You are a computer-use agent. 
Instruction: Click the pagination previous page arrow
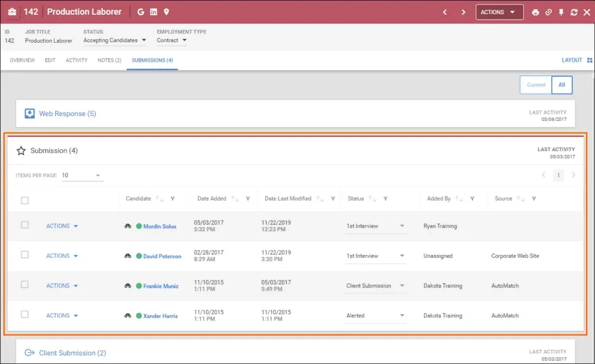pos(543,175)
